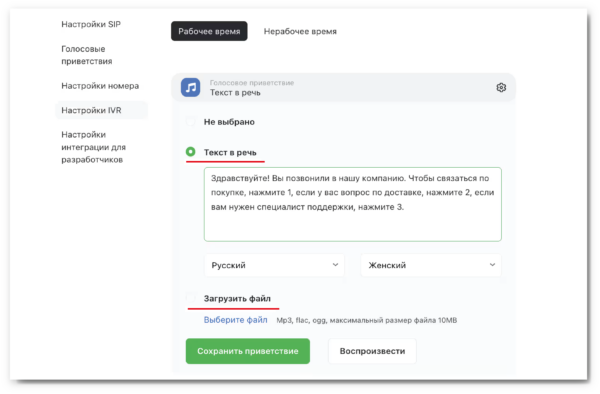Open the "Женский" voice gender dropdown
The image size is (600, 394).
(x=431, y=265)
